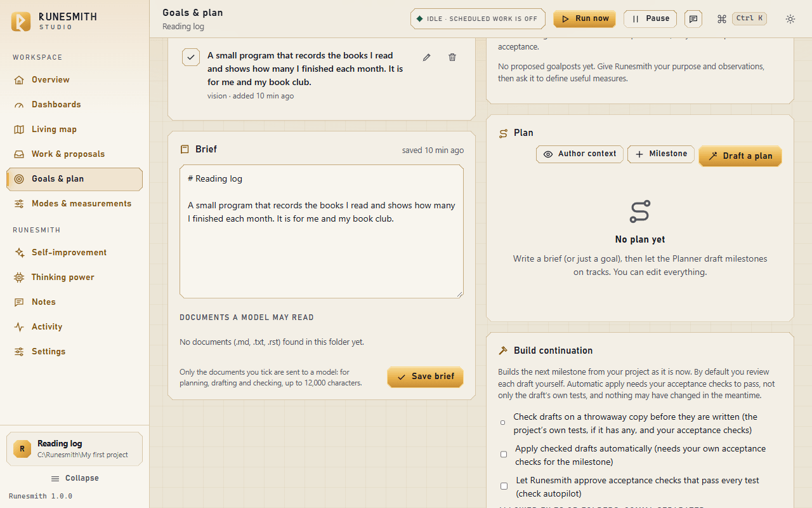Open the Reading log project switcher
The width and height of the screenshot is (812, 508).
74,449
